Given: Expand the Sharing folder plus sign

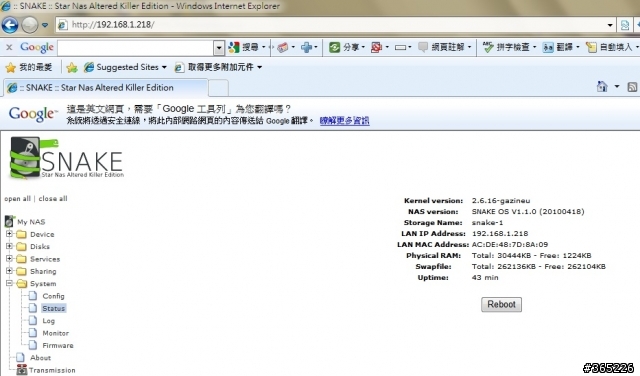Looking at the screenshot, I should [x=9, y=271].
